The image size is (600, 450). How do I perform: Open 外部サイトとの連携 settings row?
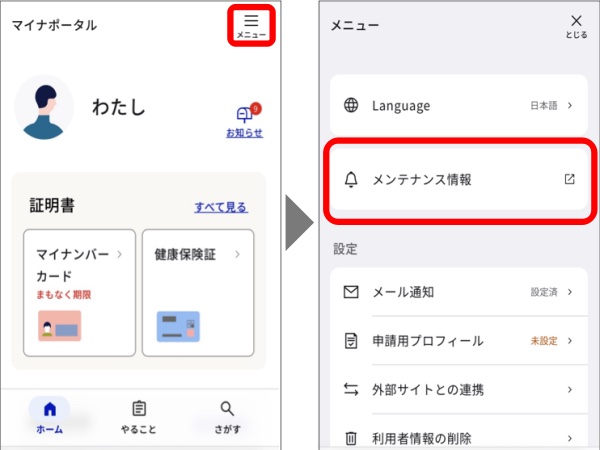pyautogui.click(x=459, y=389)
